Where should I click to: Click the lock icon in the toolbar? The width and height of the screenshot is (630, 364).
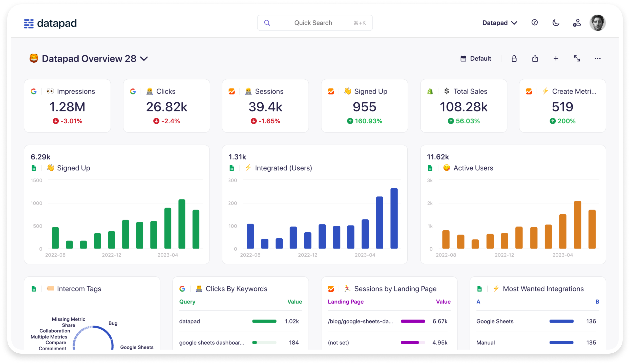click(x=514, y=58)
